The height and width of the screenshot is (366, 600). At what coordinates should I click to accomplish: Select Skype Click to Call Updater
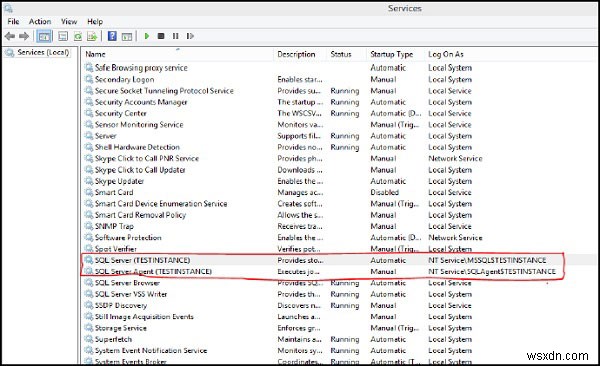tap(140, 170)
